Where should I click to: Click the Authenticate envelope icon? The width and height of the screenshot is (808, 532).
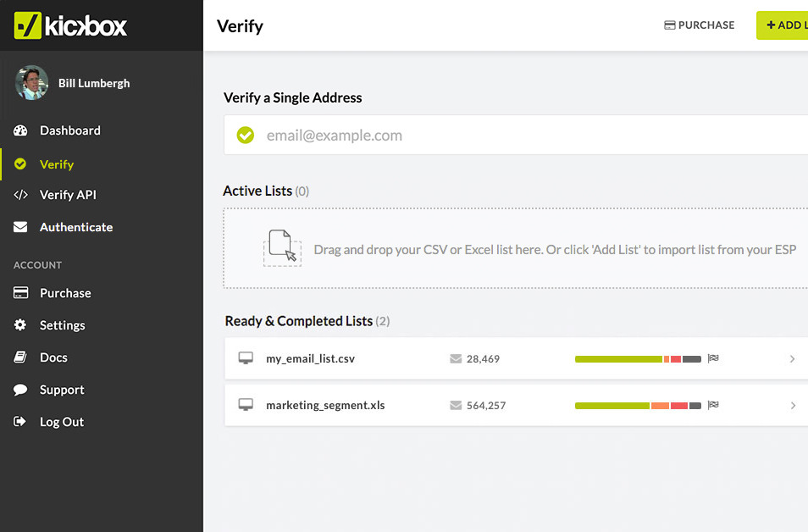[21, 227]
